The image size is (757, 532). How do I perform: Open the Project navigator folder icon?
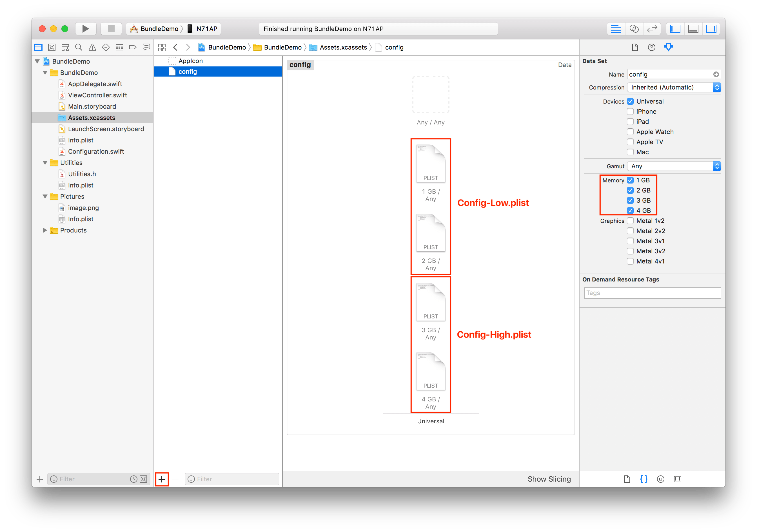(x=38, y=47)
